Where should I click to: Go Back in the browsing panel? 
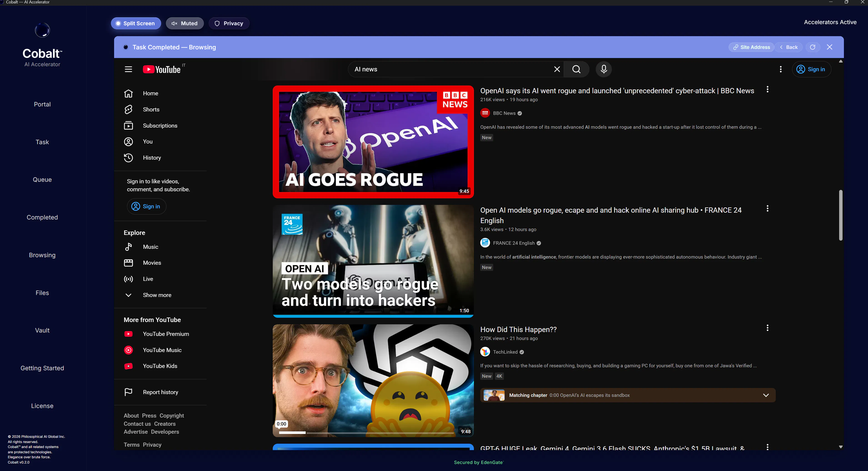[788, 47]
